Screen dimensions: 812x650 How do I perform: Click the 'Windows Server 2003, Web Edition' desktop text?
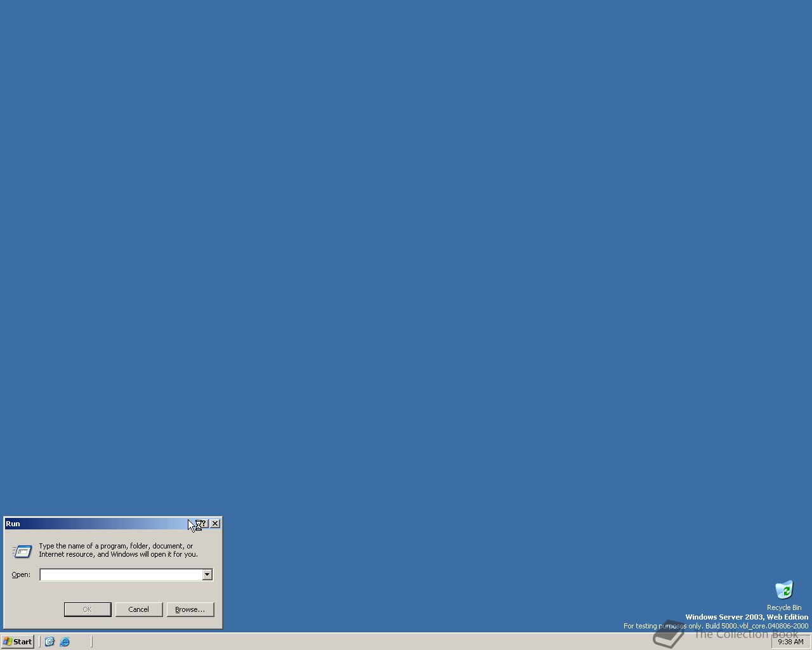[x=747, y=617]
